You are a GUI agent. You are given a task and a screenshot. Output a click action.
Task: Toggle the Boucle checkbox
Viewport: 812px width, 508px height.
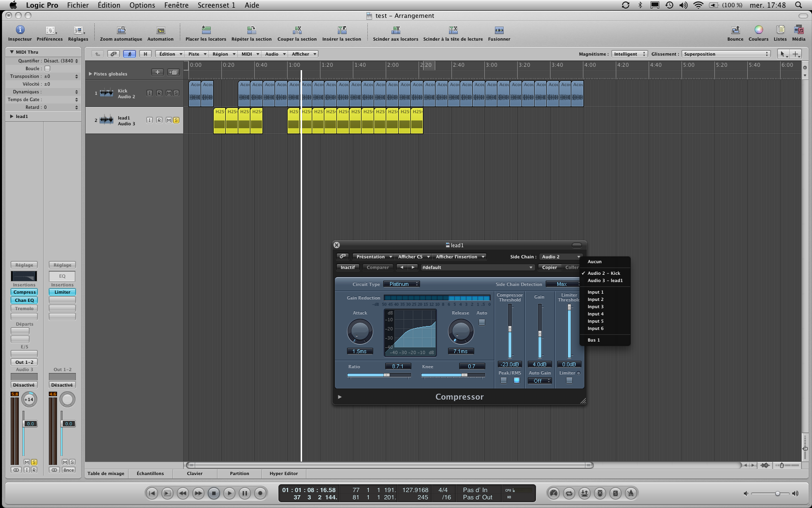click(x=47, y=69)
